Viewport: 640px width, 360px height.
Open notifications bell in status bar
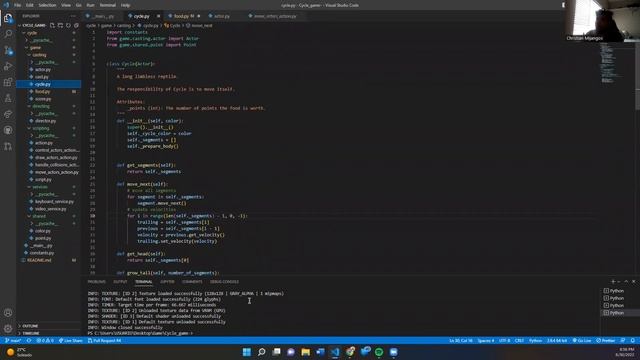(633, 340)
